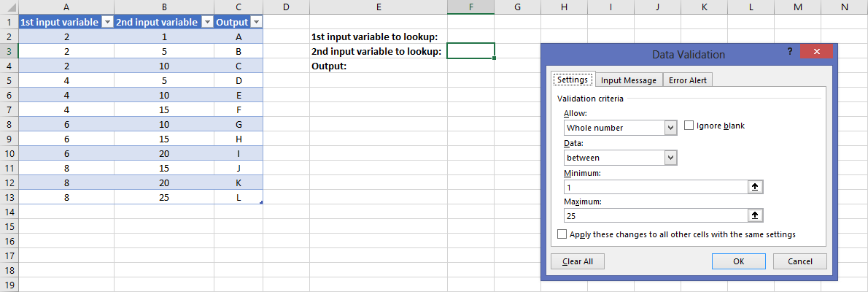The width and height of the screenshot is (868, 292).
Task: Click the Minimum range selector icon
Action: 754,188
